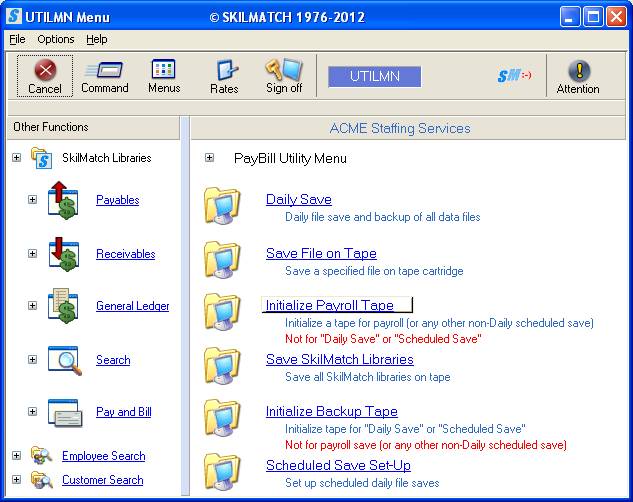Click the Other Functions panel header
The image size is (633, 502).
click(x=93, y=127)
